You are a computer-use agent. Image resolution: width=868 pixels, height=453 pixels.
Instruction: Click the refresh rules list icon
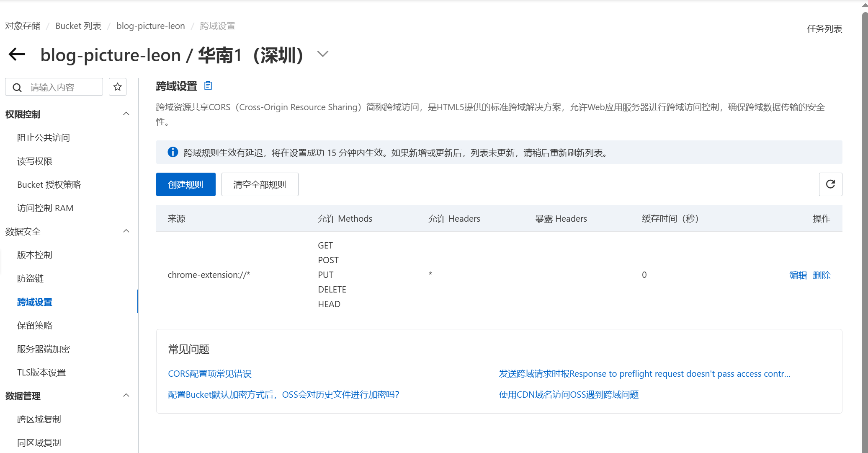(830, 184)
